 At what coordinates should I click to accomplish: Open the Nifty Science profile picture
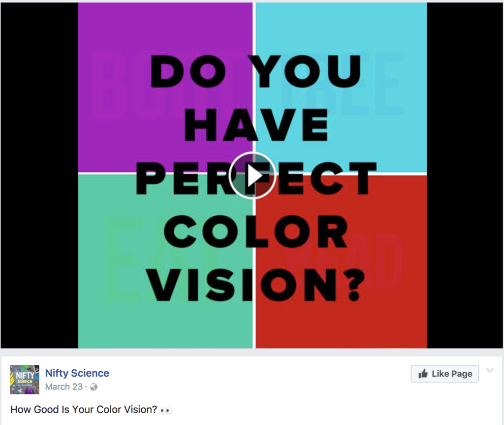25,379
